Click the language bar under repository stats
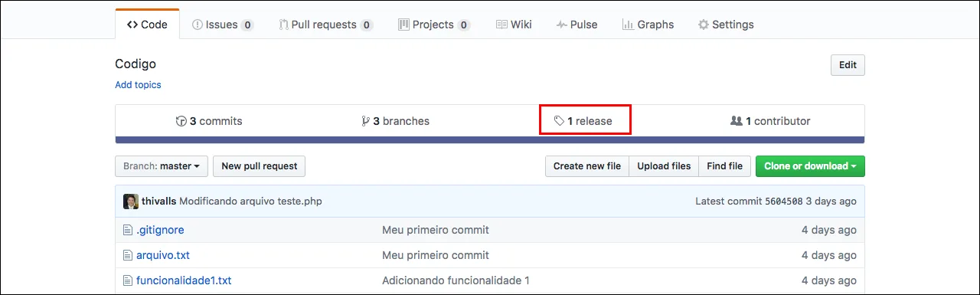The height and width of the screenshot is (295, 980). [x=490, y=140]
